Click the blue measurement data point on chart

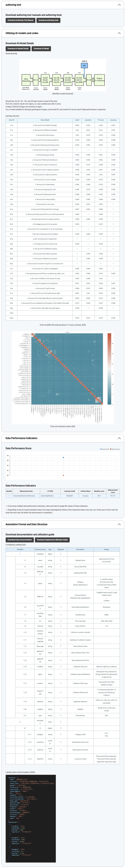(x=63, y=458)
